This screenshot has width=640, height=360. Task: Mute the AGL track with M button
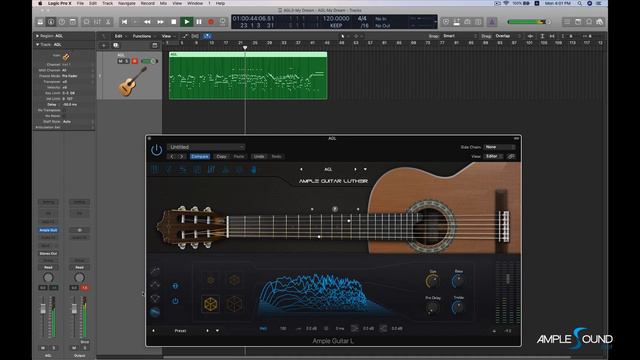coord(120,61)
